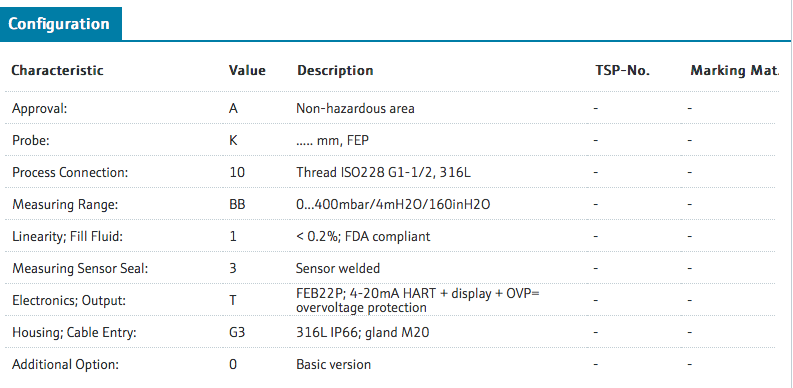Select the Description column header
The image size is (793, 388).
335,70
